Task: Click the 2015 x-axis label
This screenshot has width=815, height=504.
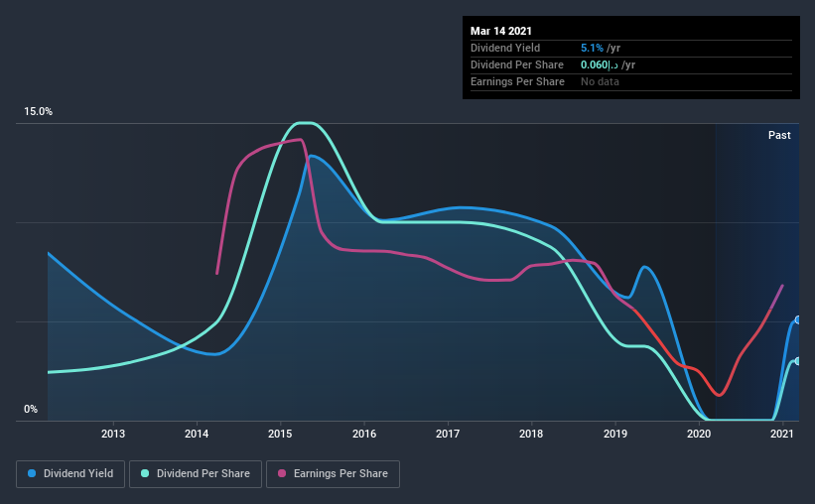Action: 280,434
